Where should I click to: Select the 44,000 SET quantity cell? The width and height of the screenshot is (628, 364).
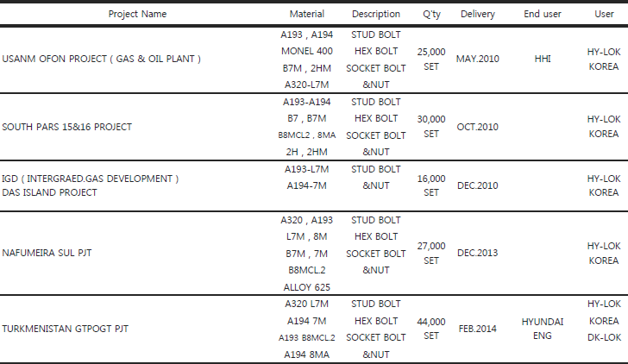[x=431, y=329]
